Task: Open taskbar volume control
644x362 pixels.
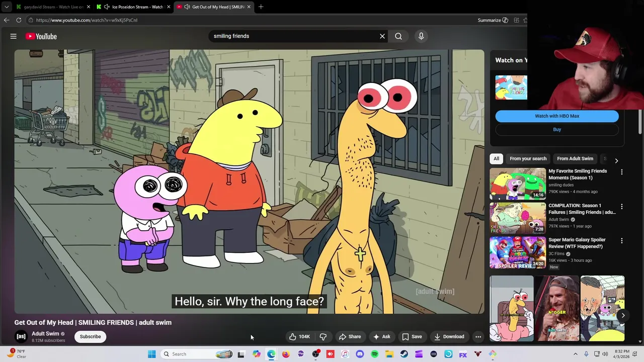Action: [x=605, y=354]
